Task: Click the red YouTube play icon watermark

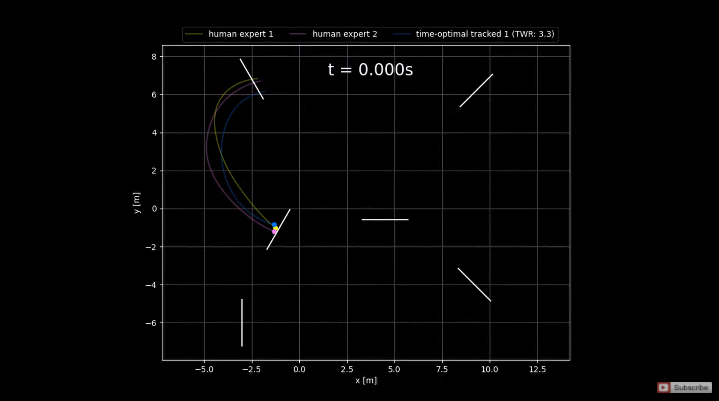Action: click(x=663, y=388)
